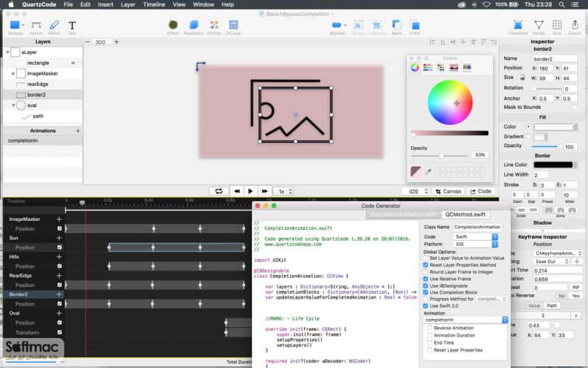Screen dimensions: 588x368
Task: Switch to Path tab in Keyframe Inspector
Action: 552,306
